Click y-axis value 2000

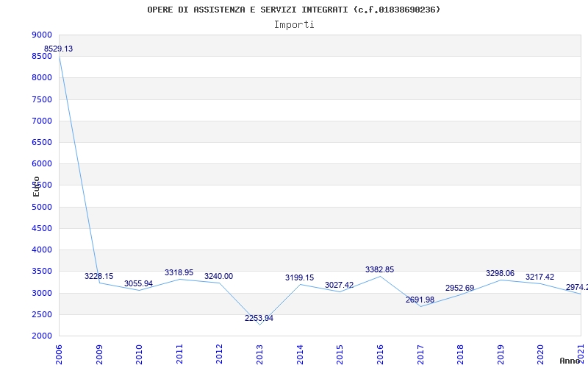pos(42,336)
